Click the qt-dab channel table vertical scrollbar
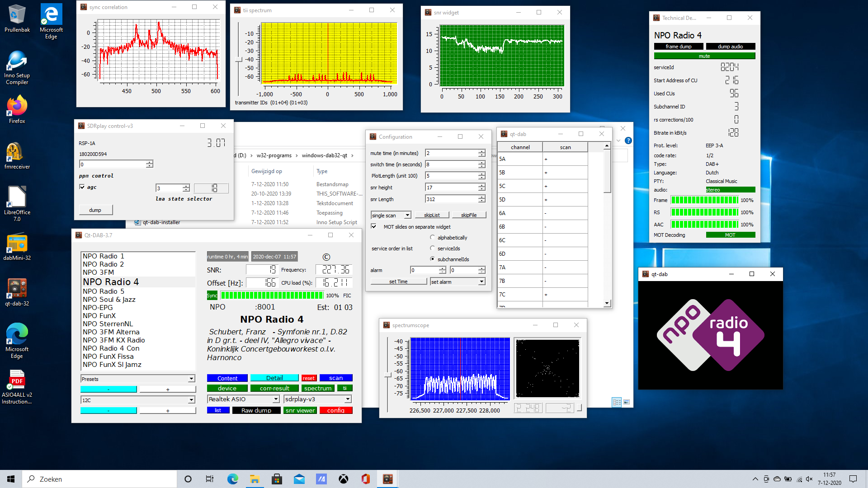Screen dimensions: 868x488 tap(607, 225)
